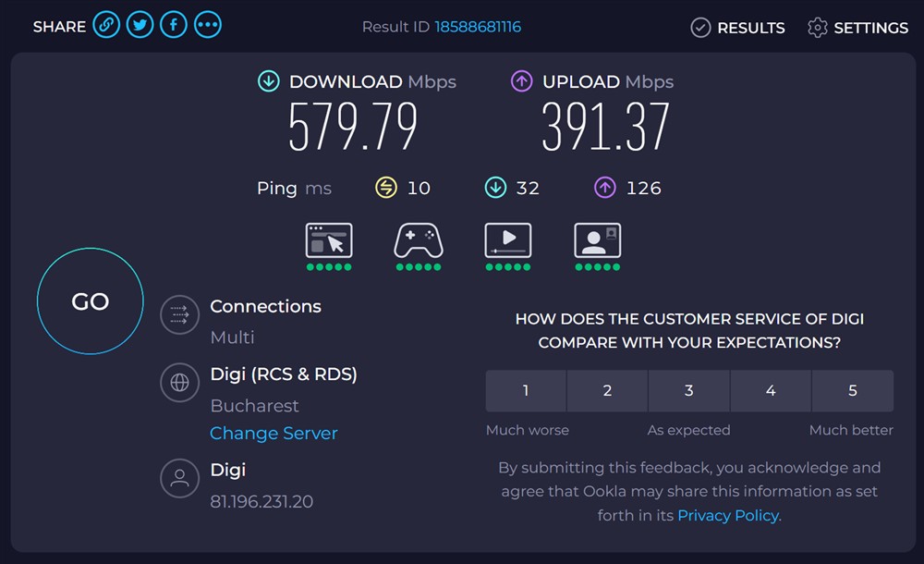Open more sharing options
This screenshot has height=564, width=924.
point(207,25)
